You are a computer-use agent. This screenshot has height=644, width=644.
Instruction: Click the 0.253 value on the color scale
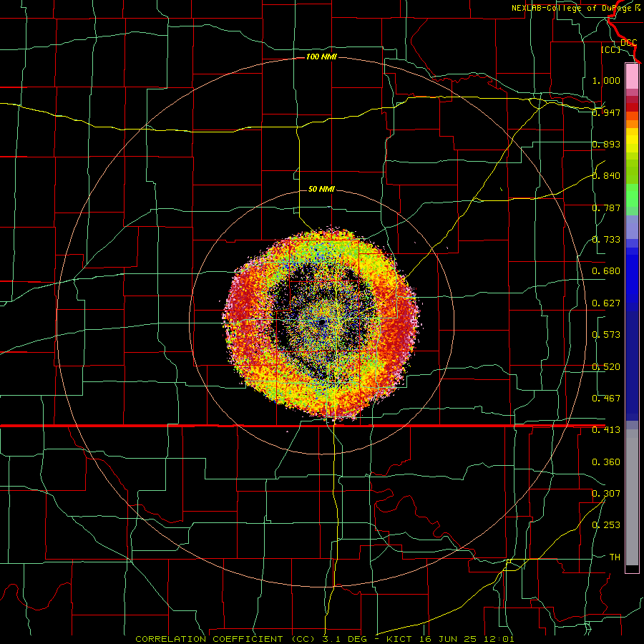pyautogui.click(x=606, y=525)
